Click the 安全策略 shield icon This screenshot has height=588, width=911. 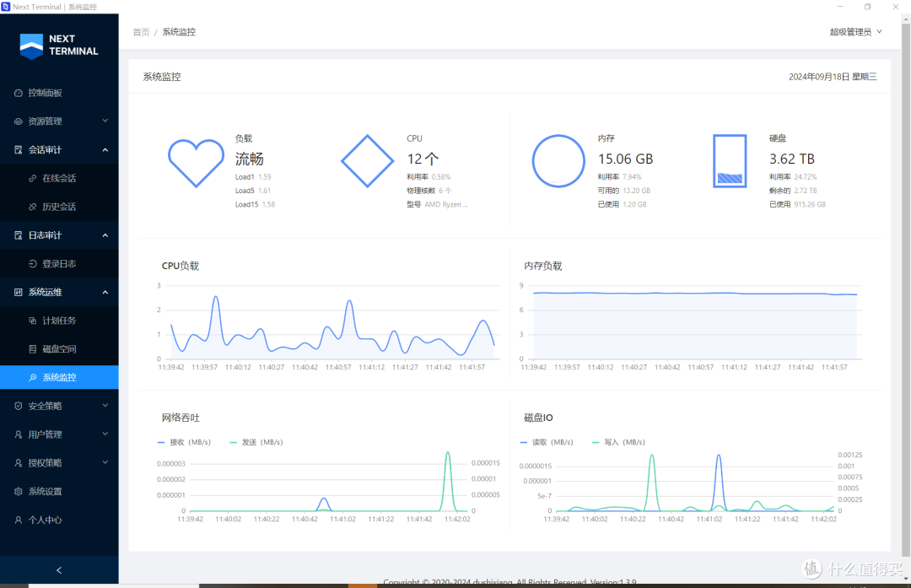click(19, 406)
